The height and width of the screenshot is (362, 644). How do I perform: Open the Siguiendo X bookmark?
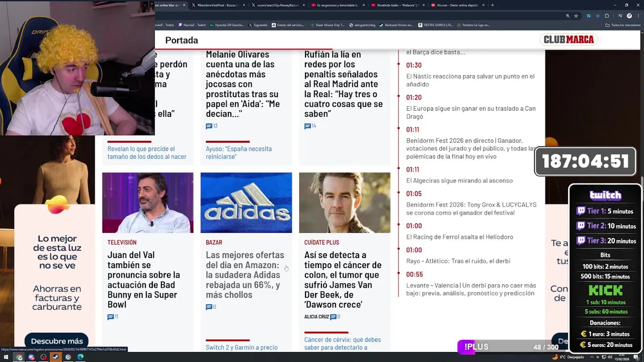click(258, 25)
